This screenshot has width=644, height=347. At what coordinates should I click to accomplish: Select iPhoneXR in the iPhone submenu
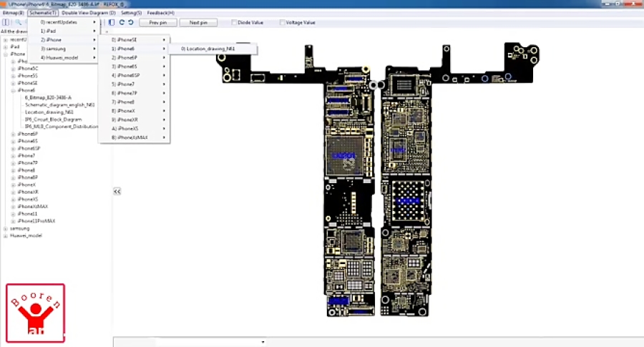134,119
